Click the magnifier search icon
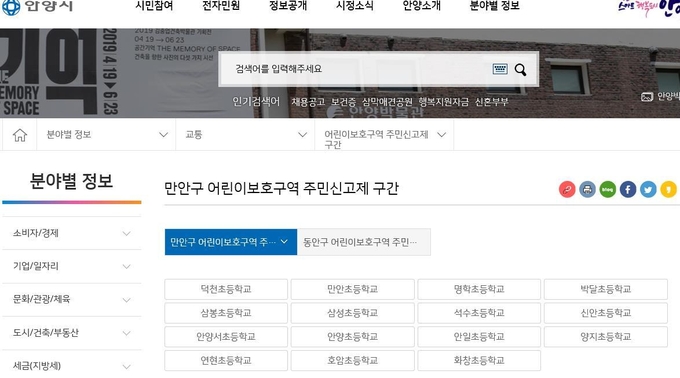This screenshot has height=378, width=680. tap(520, 69)
